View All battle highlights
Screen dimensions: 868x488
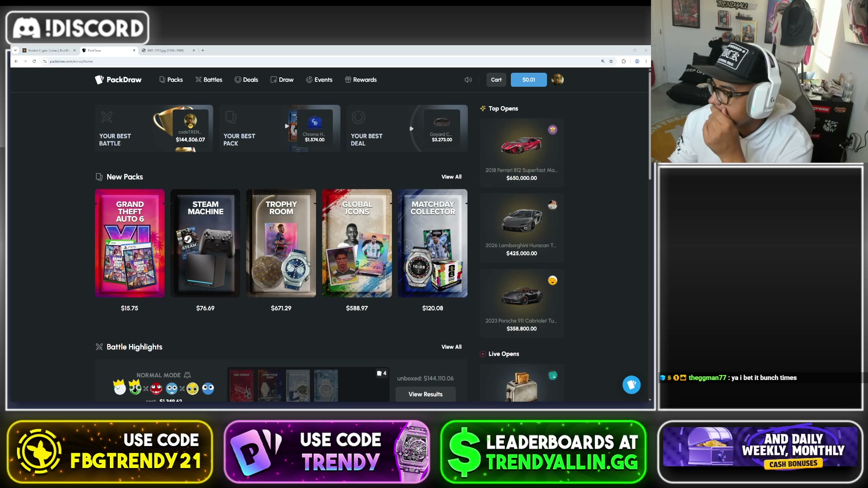point(451,347)
